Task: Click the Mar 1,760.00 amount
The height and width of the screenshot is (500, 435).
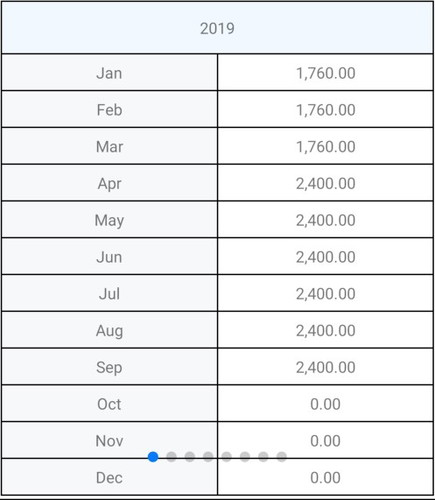Action: [x=326, y=147]
